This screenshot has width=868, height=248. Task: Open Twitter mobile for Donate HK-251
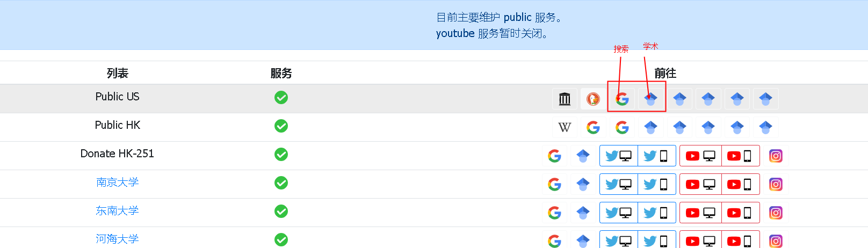pos(656,156)
